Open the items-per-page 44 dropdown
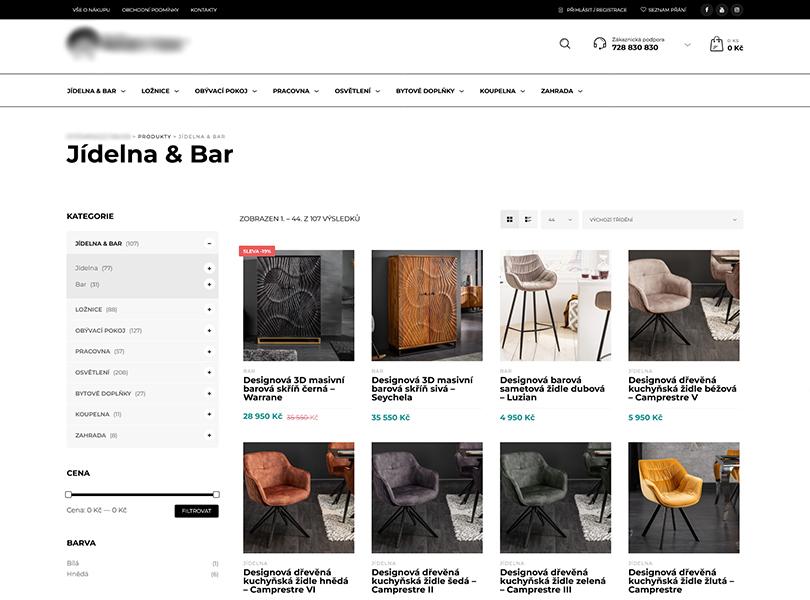Viewport: 810px width, 600px height. click(x=559, y=220)
